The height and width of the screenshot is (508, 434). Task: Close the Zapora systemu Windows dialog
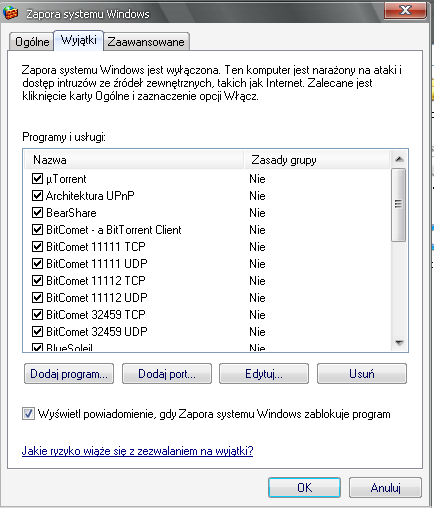(405, 11)
